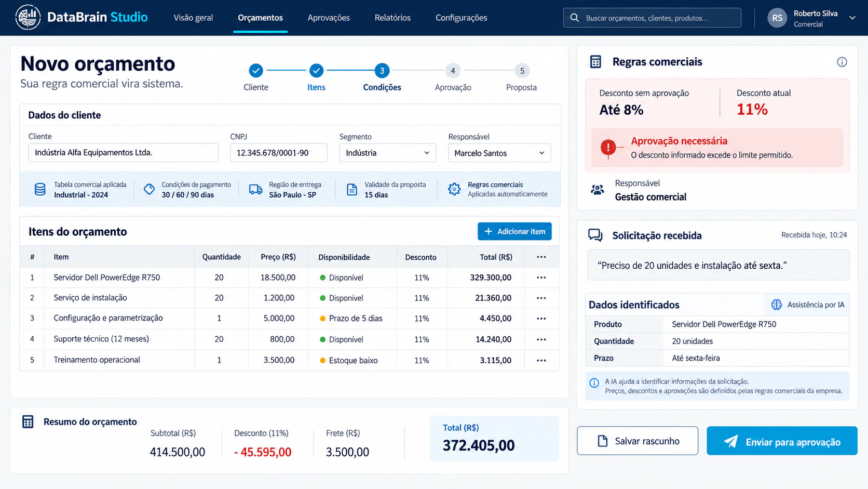
Task: Expand the Roberto Silva user menu
Action: [x=852, y=18]
